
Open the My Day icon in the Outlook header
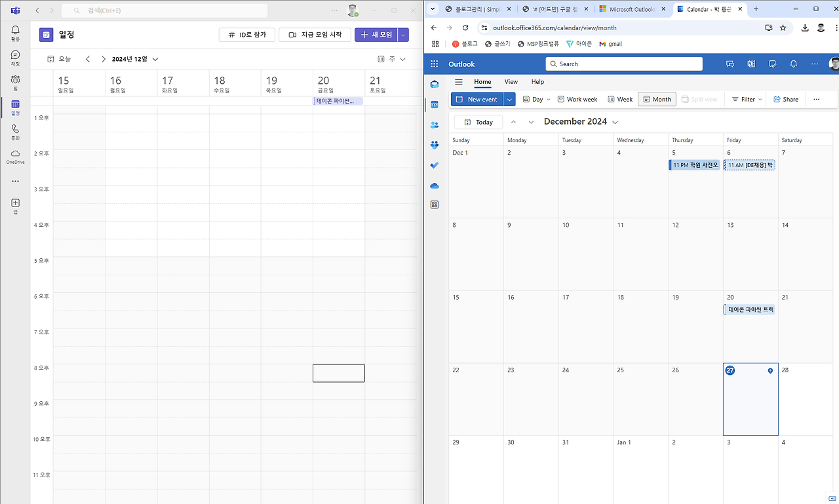772,64
